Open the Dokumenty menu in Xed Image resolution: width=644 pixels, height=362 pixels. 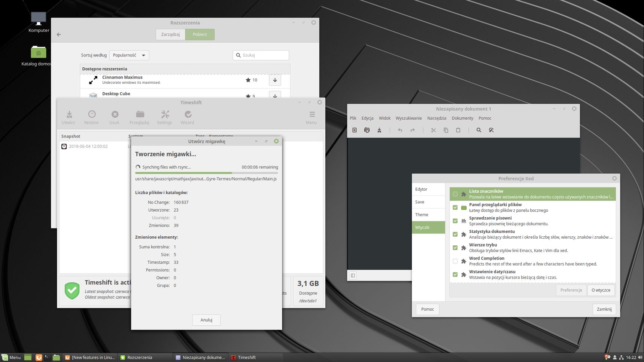(x=462, y=118)
